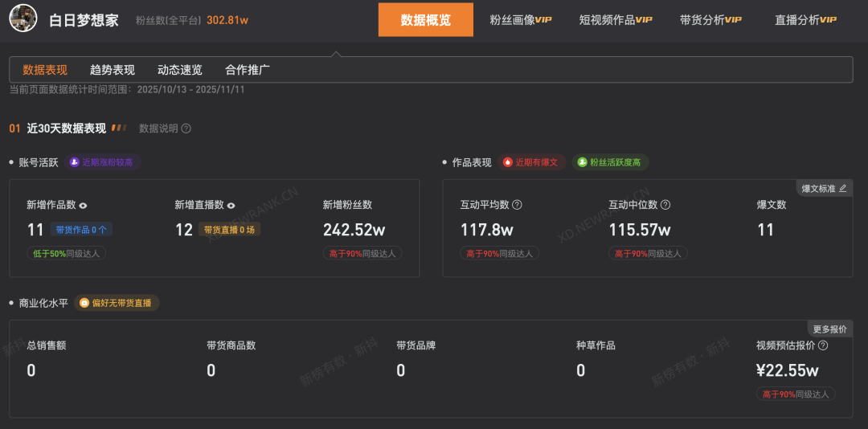868x429 pixels.
Task: Toggle the eye icon next to 新增直播数
Action: click(x=231, y=205)
